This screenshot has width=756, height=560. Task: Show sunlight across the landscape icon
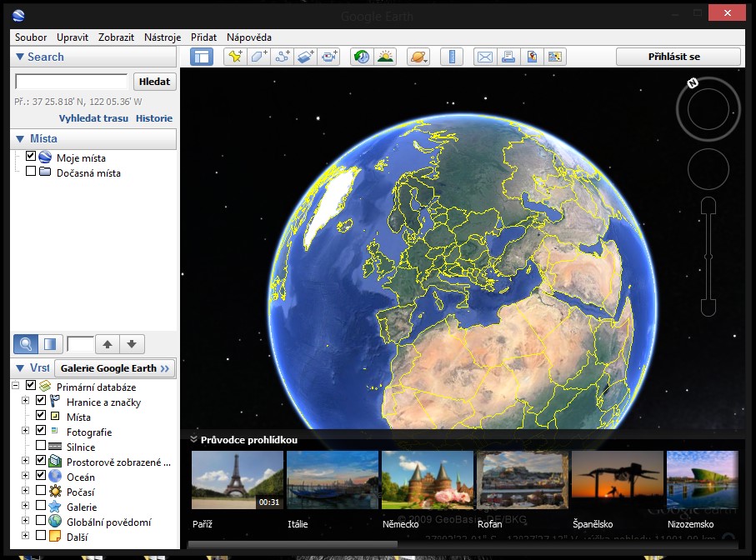click(x=385, y=57)
